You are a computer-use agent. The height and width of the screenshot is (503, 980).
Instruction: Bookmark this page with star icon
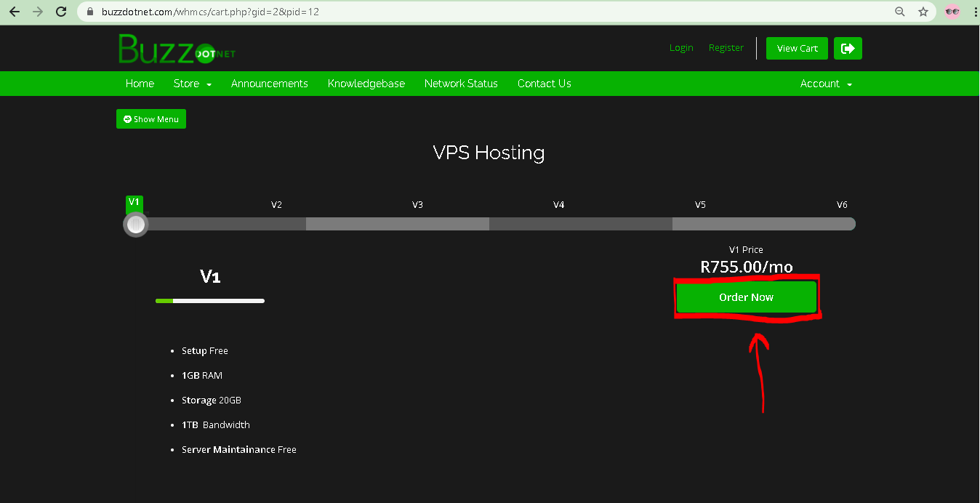tap(923, 12)
